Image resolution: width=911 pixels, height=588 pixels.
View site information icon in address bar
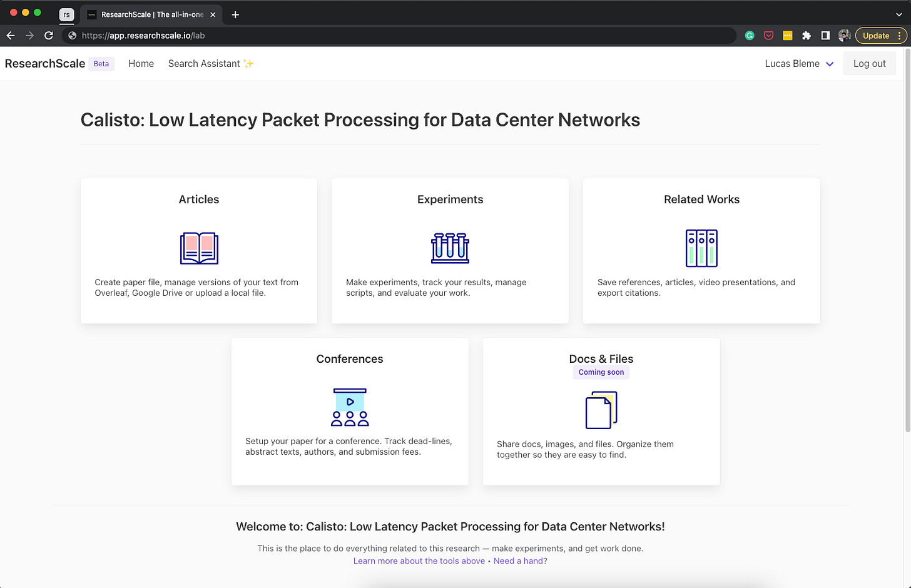click(x=72, y=36)
